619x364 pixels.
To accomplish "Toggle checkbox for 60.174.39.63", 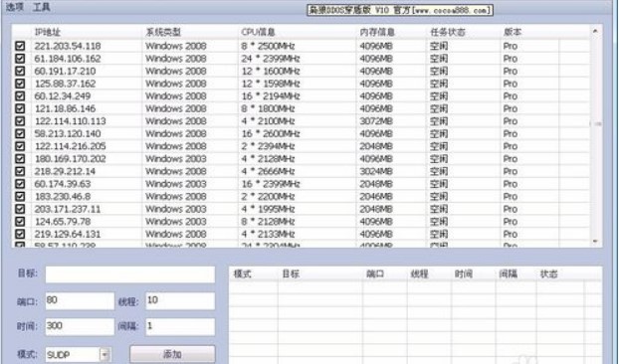I will point(20,184).
